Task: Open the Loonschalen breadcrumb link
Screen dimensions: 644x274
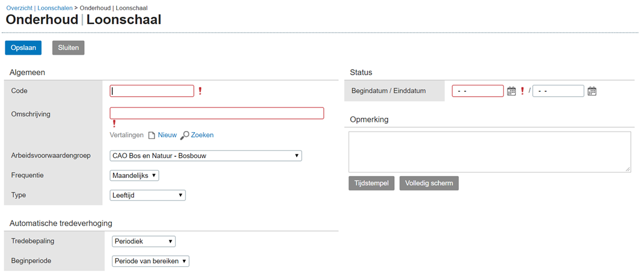Action: tap(55, 8)
